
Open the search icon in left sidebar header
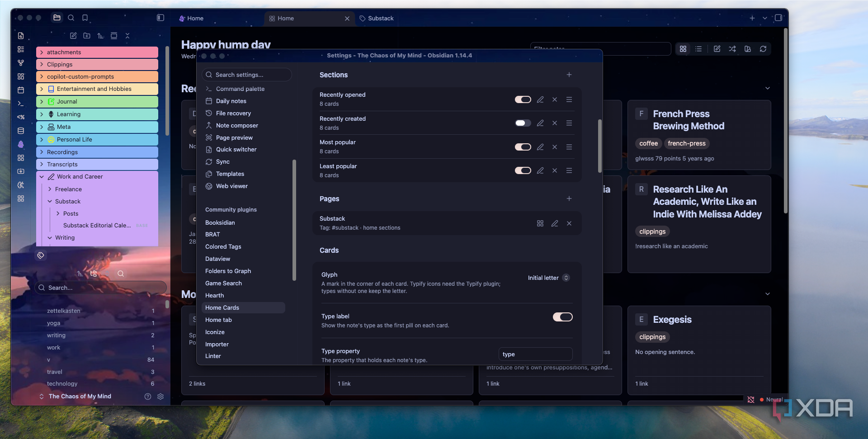pos(71,18)
